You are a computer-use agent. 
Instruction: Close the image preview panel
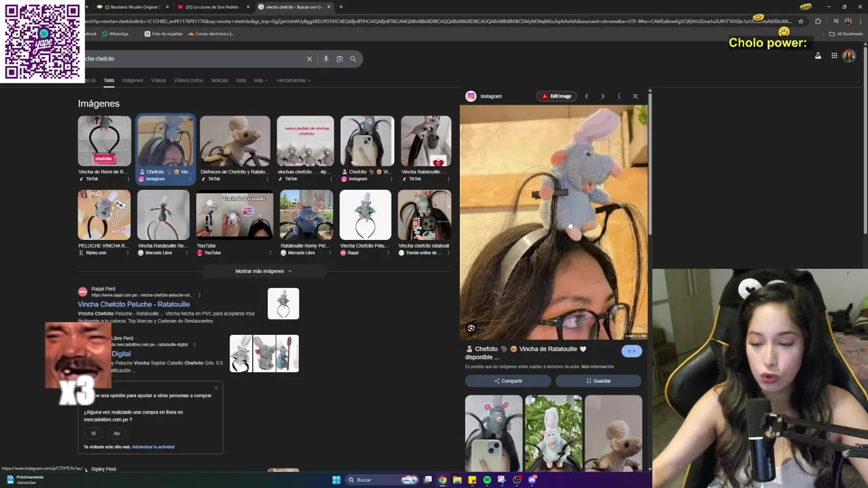[x=635, y=96]
